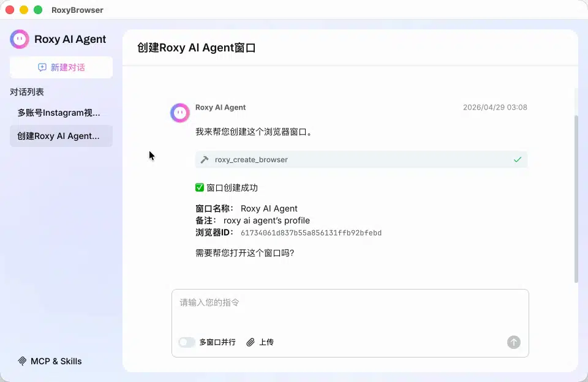The height and width of the screenshot is (382, 588).
Task: Open MCP & Skills settings
Action: pos(50,361)
